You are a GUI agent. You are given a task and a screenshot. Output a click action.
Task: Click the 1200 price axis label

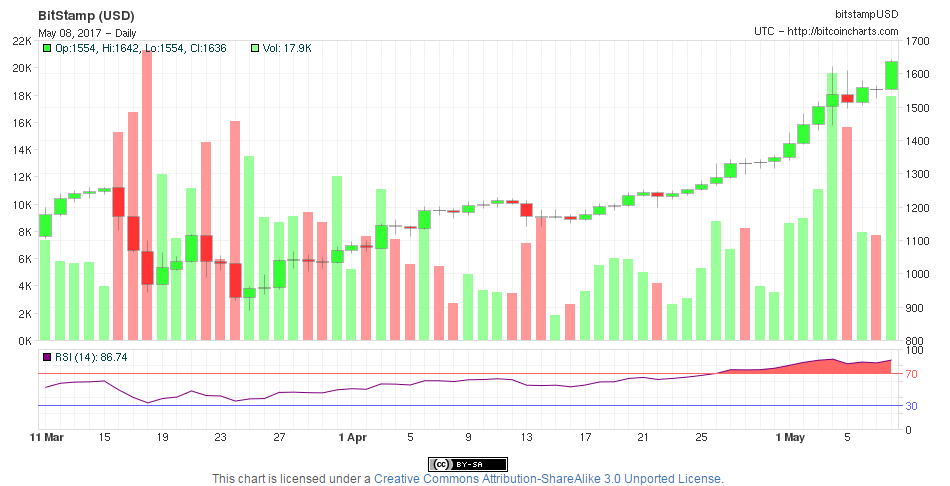(917, 208)
